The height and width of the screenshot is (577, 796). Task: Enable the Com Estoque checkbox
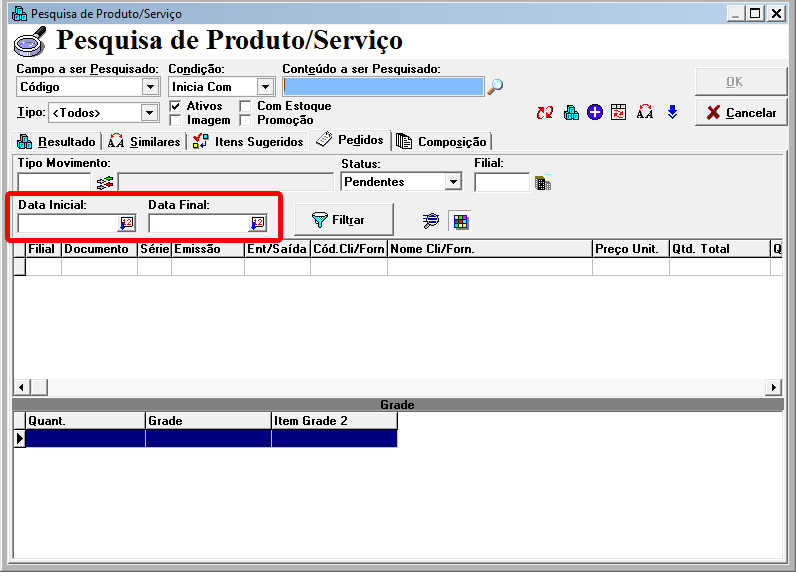point(246,106)
